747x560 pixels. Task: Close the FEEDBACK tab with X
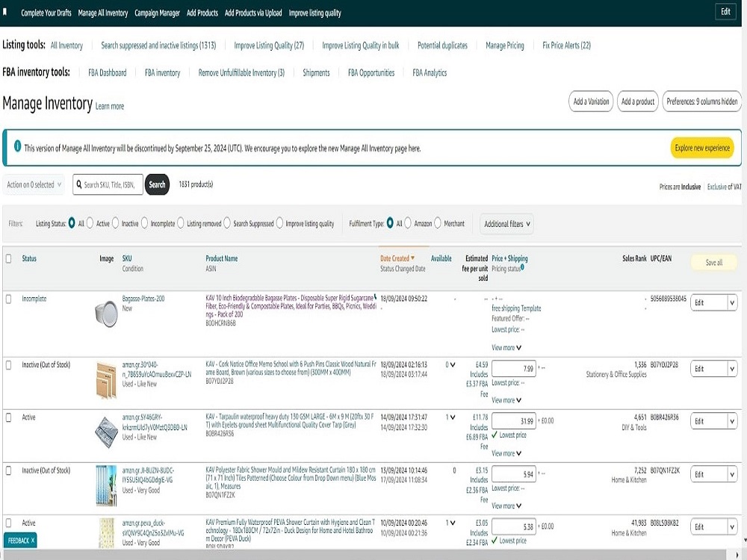pyautogui.click(x=33, y=541)
